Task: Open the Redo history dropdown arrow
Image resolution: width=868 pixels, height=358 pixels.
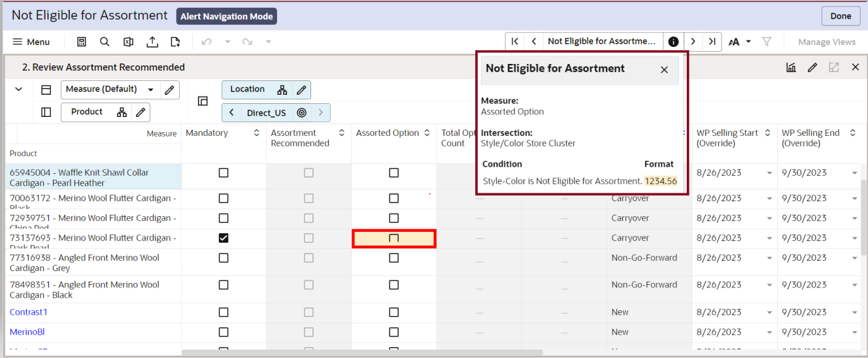Action: coord(269,42)
